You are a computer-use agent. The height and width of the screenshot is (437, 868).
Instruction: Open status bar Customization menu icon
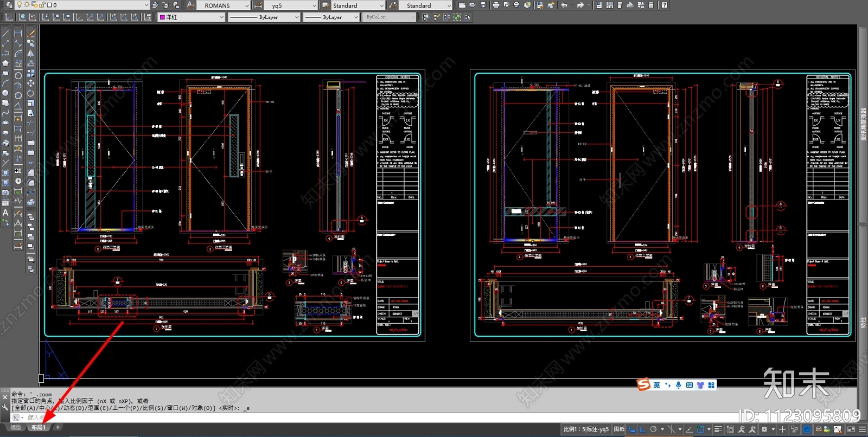[862, 429]
